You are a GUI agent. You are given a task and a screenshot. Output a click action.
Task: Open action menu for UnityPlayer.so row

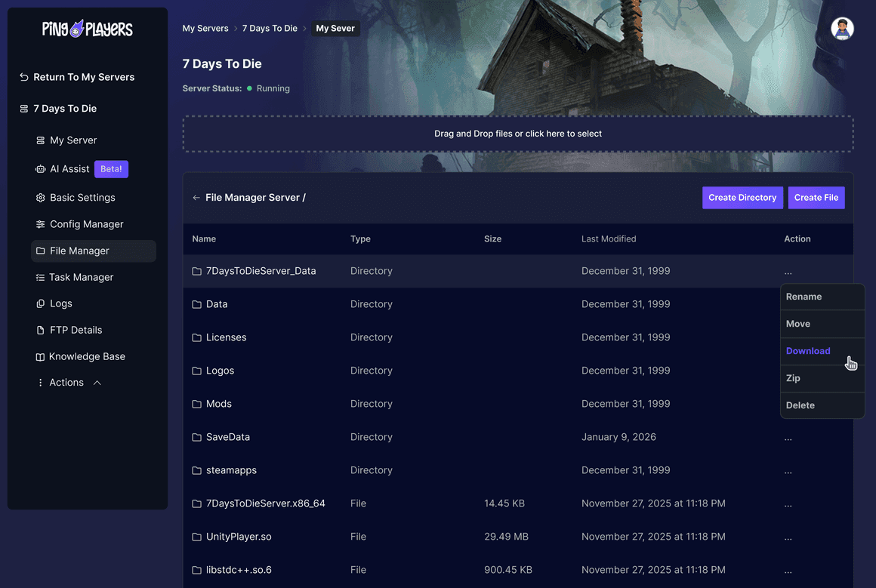[x=788, y=538]
